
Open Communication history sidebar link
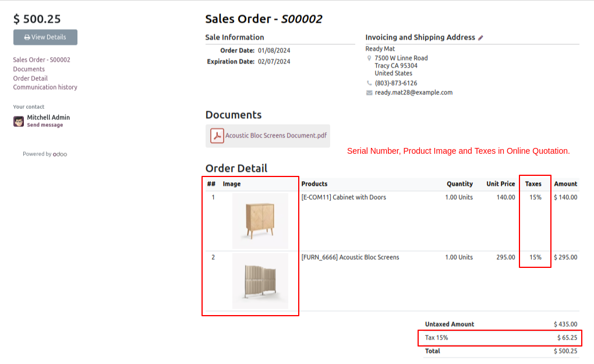[45, 87]
